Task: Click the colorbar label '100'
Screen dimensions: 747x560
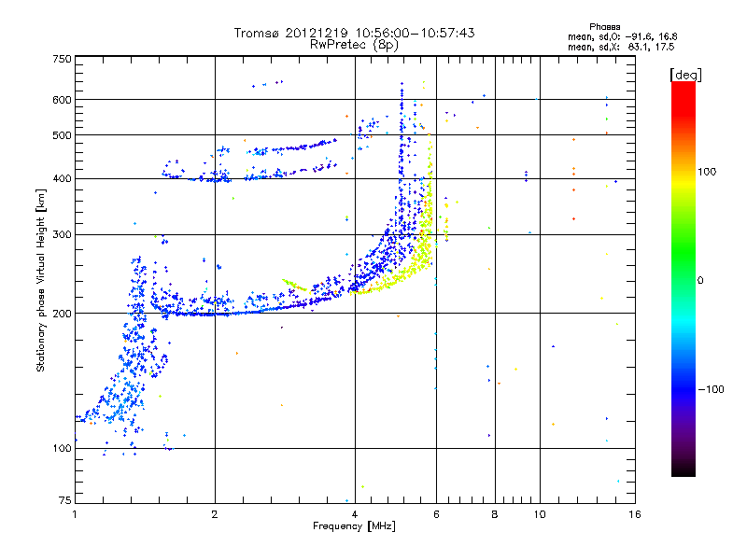Action: tap(707, 172)
